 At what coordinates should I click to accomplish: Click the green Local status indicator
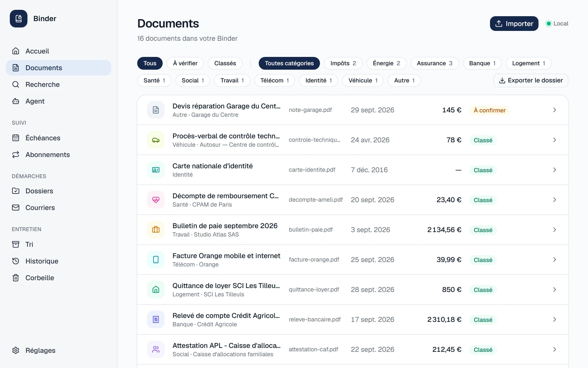click(x=549, y=24)
